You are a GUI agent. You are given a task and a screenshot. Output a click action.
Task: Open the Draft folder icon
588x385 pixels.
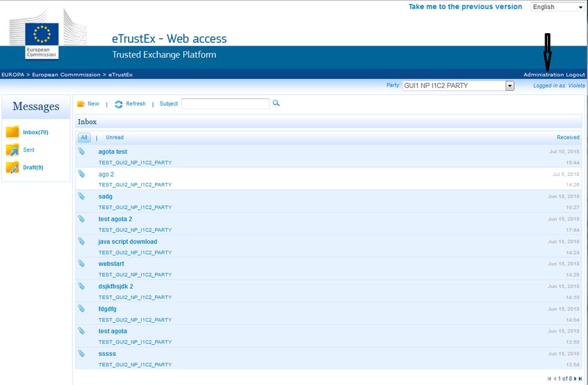pos(12,168)
